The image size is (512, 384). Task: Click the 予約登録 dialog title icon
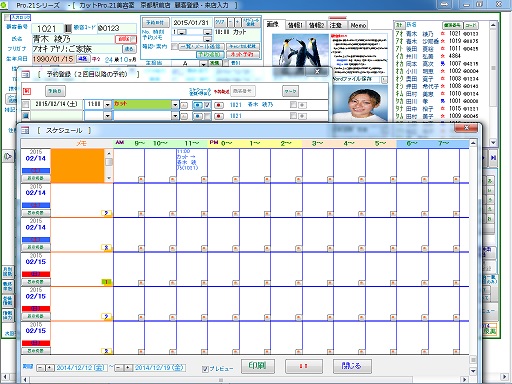pyautogui.click(x=26, y=74)
